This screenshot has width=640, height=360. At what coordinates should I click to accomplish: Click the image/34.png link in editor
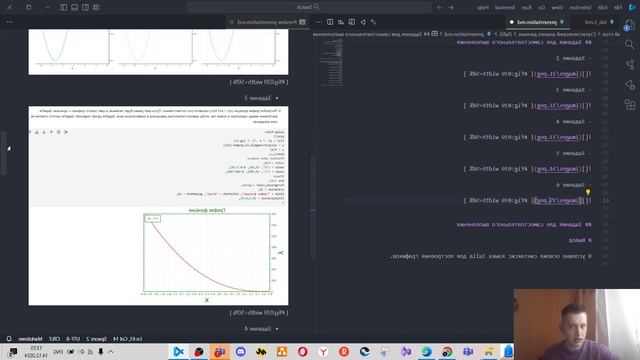point(558,169)
